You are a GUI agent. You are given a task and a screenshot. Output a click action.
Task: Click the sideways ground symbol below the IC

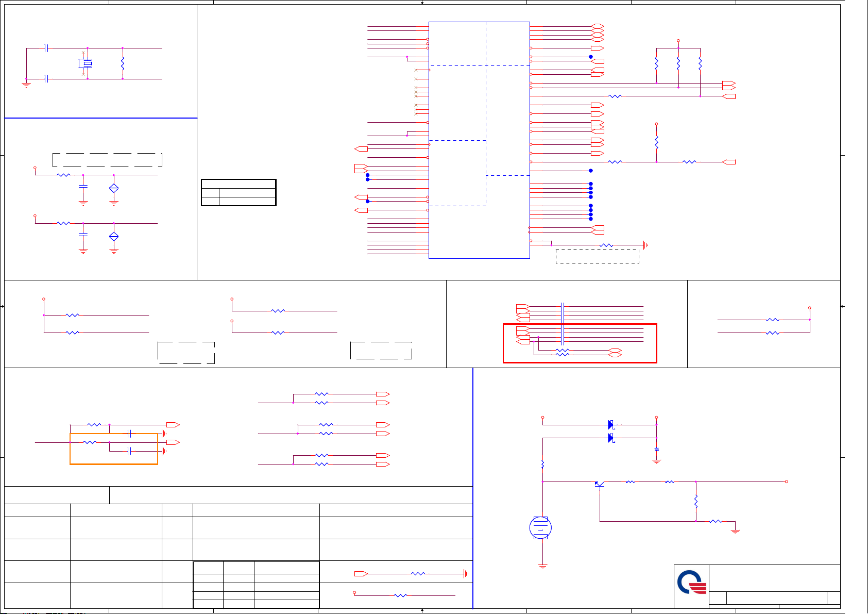[x=645, y=245]
